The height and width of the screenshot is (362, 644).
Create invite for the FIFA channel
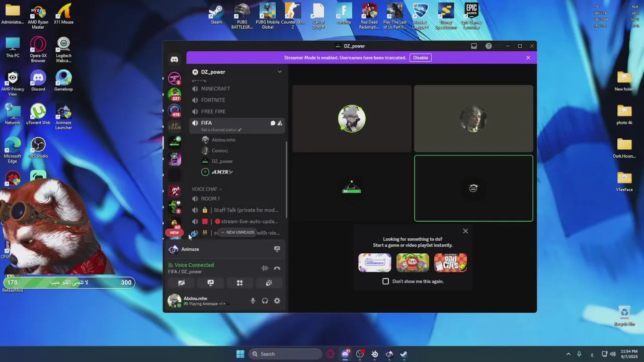coord(280,123)
